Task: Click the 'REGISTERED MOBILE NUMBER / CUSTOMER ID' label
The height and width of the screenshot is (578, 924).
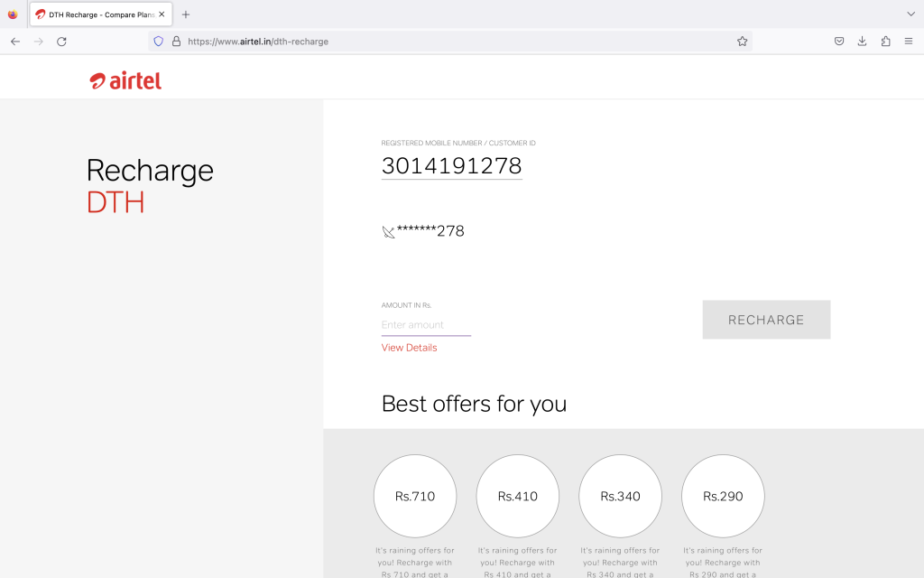Action: click(x=458, y=143)
